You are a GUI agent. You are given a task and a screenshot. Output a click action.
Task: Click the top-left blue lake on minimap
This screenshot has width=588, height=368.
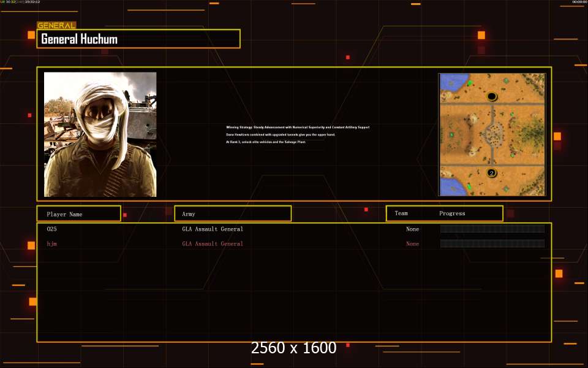[452, 82]
